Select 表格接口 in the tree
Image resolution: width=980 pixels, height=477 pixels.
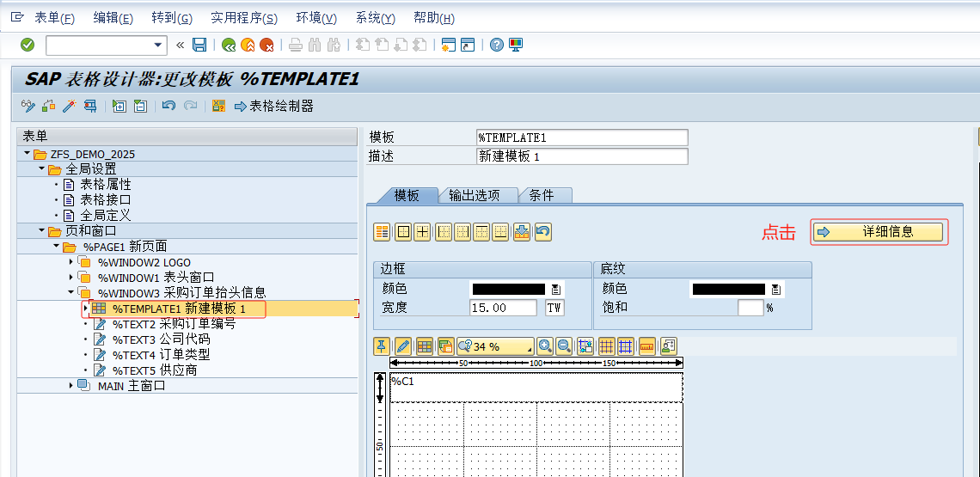pos(105,200)
